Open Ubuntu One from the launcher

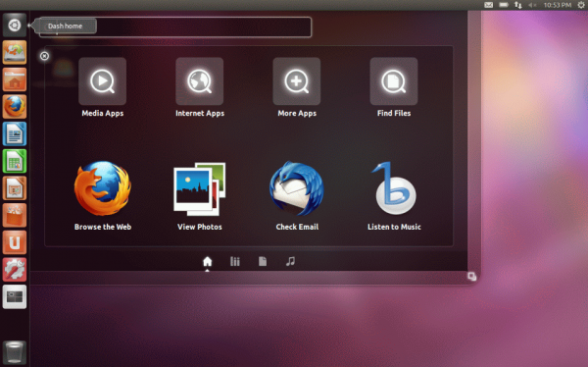pos(15,242)
